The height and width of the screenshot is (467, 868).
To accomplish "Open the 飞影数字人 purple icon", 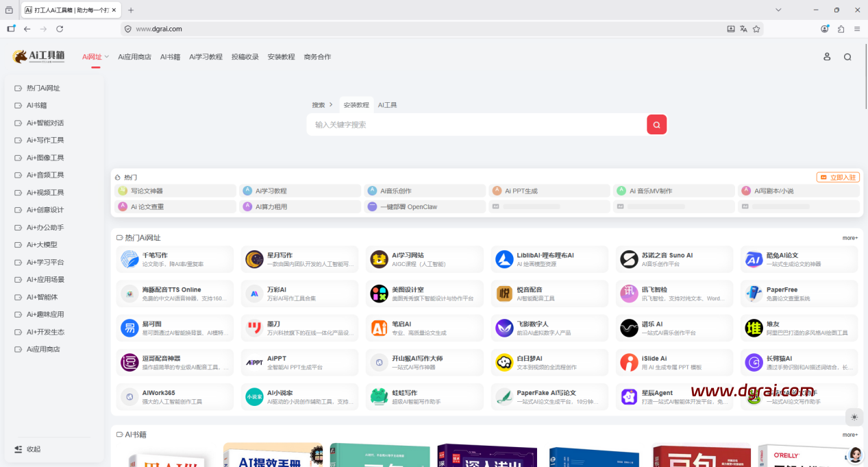I will click(504, 328).
